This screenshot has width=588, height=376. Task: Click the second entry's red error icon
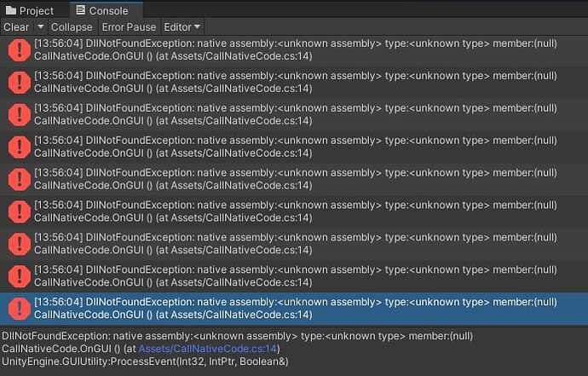point(19,82)
